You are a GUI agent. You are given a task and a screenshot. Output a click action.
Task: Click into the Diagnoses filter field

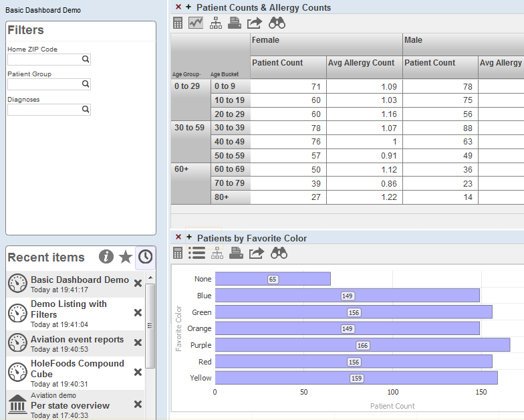49,110
